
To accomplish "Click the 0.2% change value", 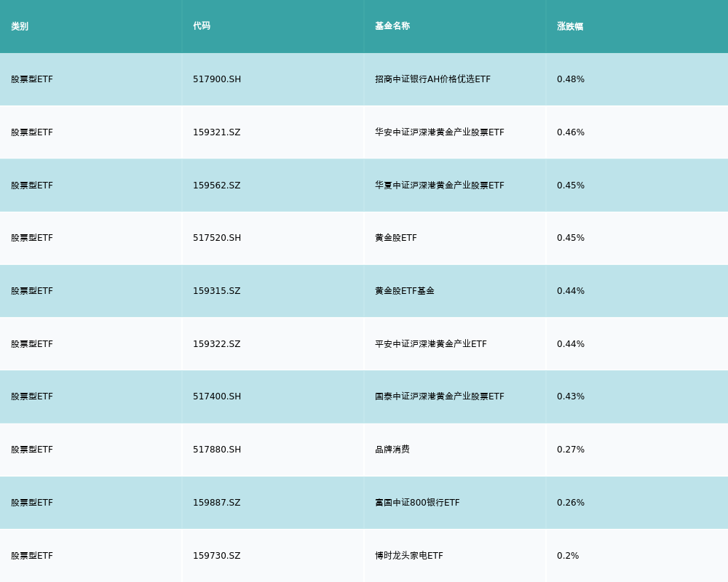I will [568, 556].
